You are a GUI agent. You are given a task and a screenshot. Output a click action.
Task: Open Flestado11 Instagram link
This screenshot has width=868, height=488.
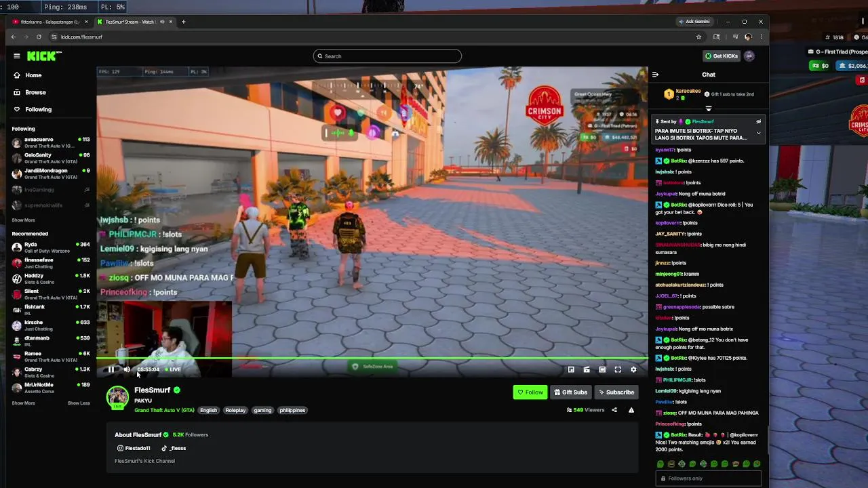coord(133,448)
